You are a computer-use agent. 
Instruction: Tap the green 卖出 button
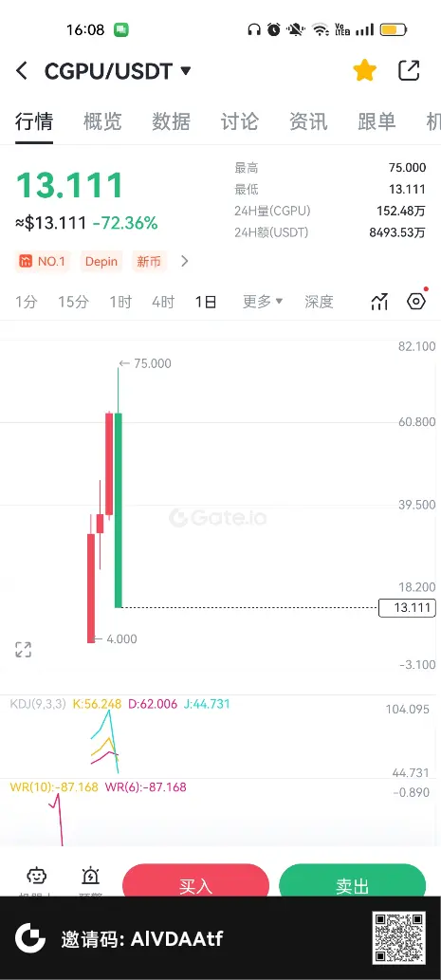click(x=352, y=881)
